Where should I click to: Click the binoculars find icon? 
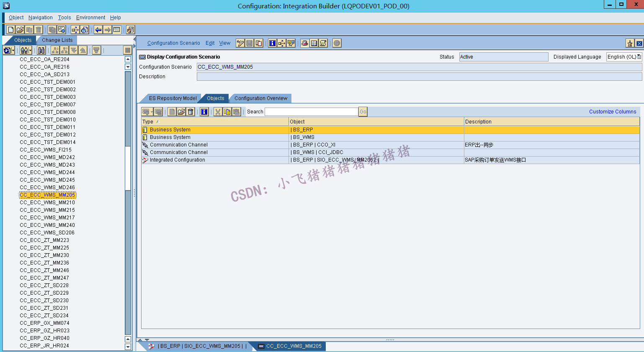pyautogui.click(x=41, y=50)
